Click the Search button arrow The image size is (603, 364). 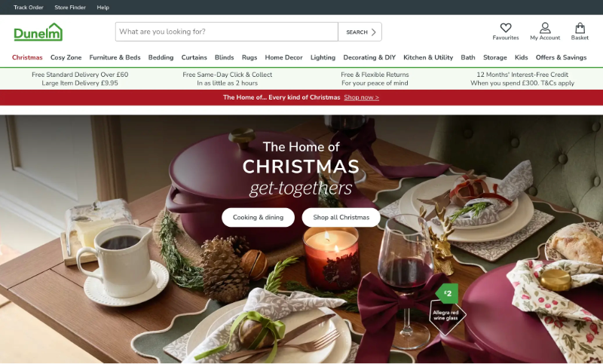click(x=373, y=32)
